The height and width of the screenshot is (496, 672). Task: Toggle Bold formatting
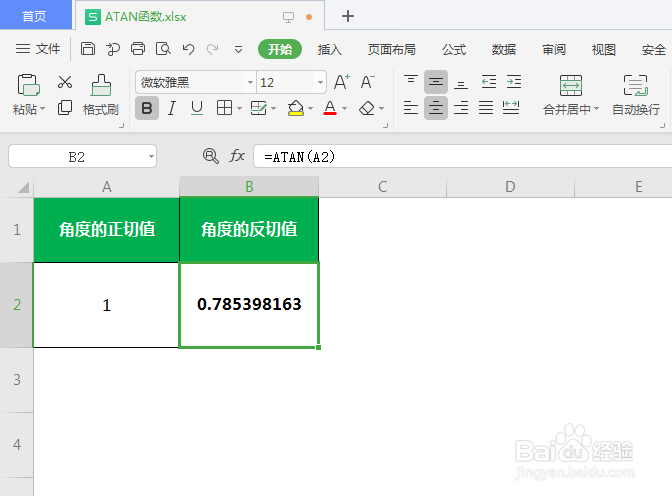pyautogui.click(x=147, y=108)
